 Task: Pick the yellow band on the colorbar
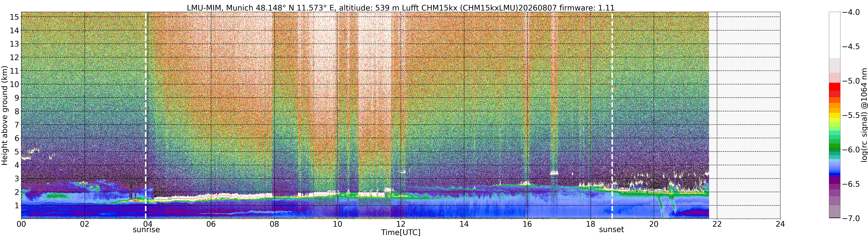835,115
